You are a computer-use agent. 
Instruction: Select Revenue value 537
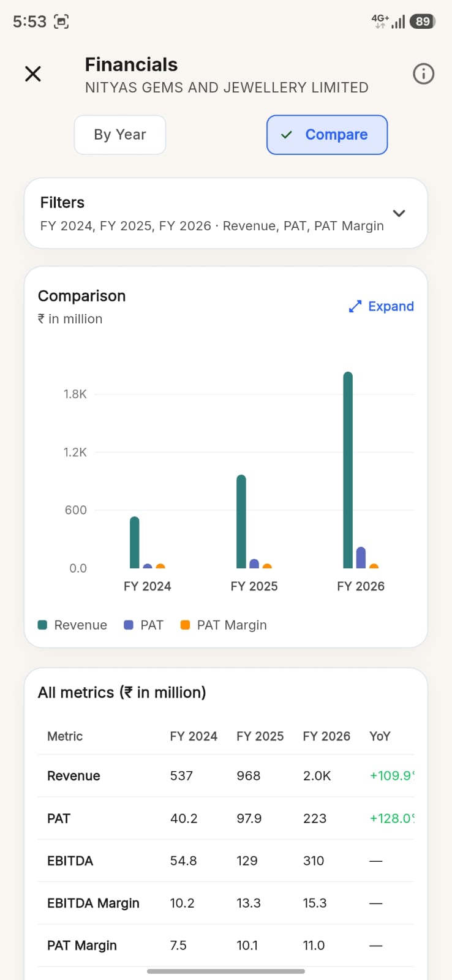(181, 775)
